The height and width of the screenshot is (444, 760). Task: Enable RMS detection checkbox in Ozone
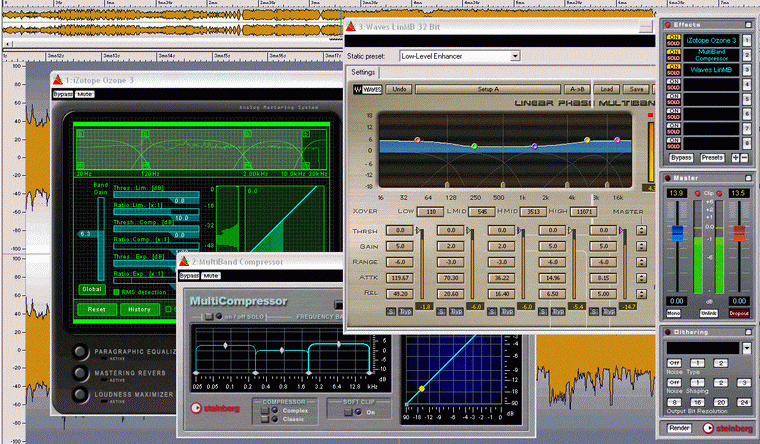pyautogui.click(x=115, y=290)
